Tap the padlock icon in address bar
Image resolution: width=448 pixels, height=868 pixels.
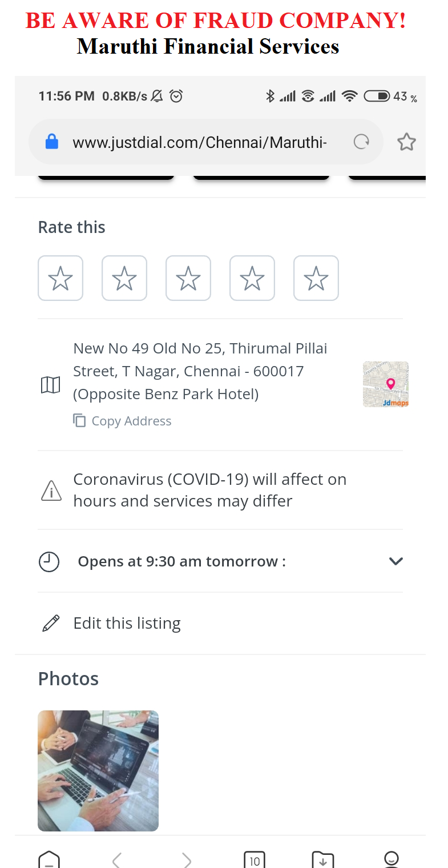52,142
